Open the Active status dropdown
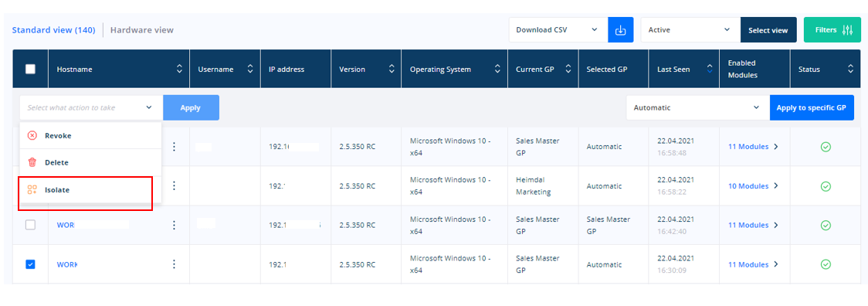The image size is (868, 306). [x=690, y=30]
